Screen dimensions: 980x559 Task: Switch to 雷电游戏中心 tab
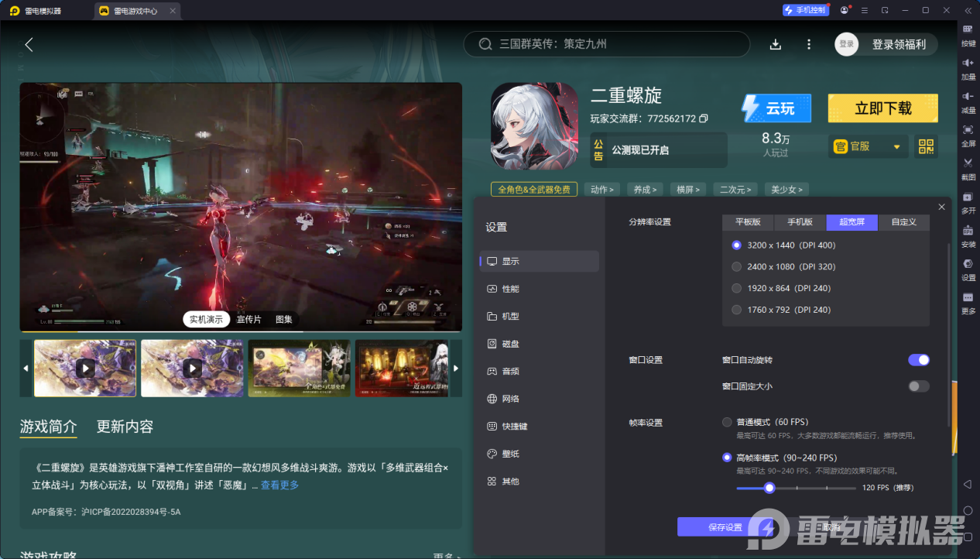(137, 11)
